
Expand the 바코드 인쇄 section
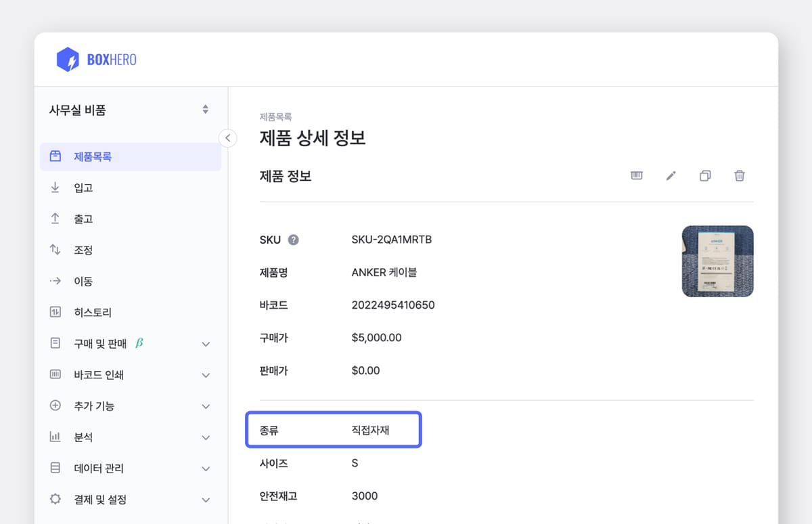click(206, 374)
